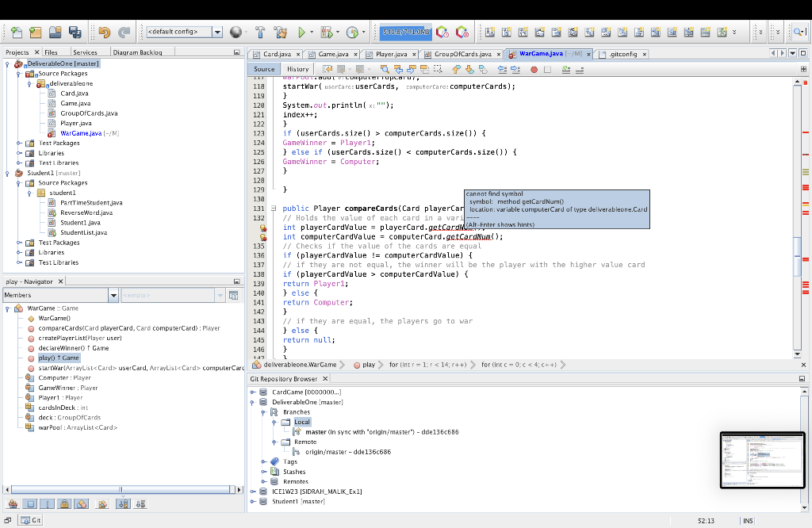The height and width of the screenshot is (528, 812).
Task: Click the Clean and Build hammer-broom icon
Action: tap(280, 33)
